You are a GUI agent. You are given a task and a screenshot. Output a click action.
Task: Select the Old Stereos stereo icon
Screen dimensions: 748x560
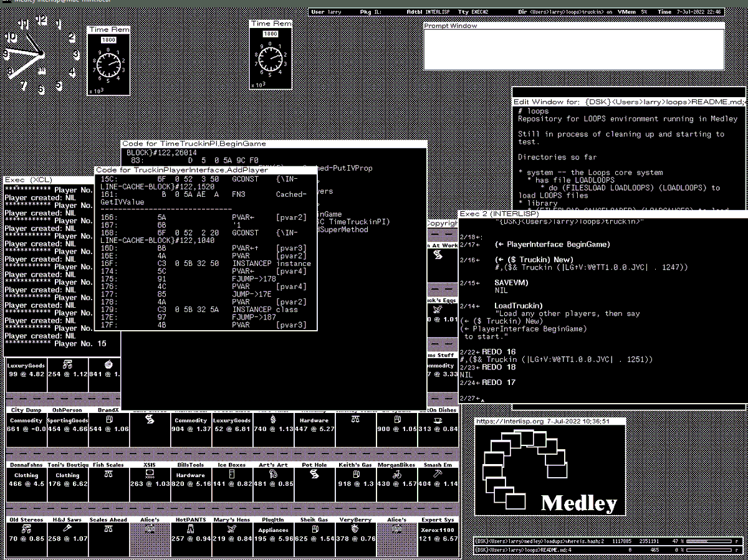click(26, 528)
